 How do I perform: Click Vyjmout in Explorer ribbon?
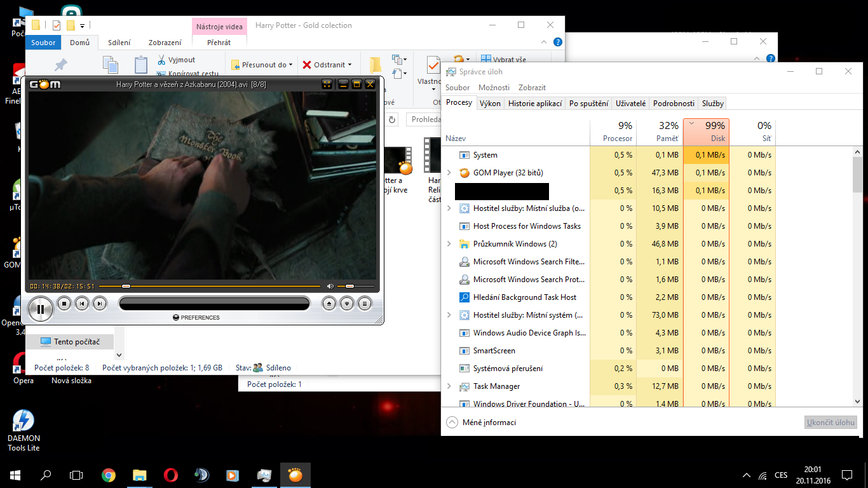[175, 60]
